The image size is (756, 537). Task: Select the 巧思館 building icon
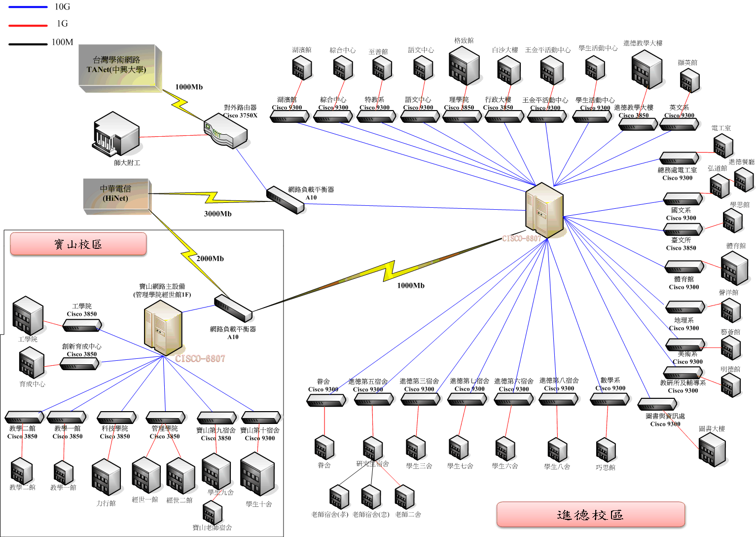click(606, 450)
